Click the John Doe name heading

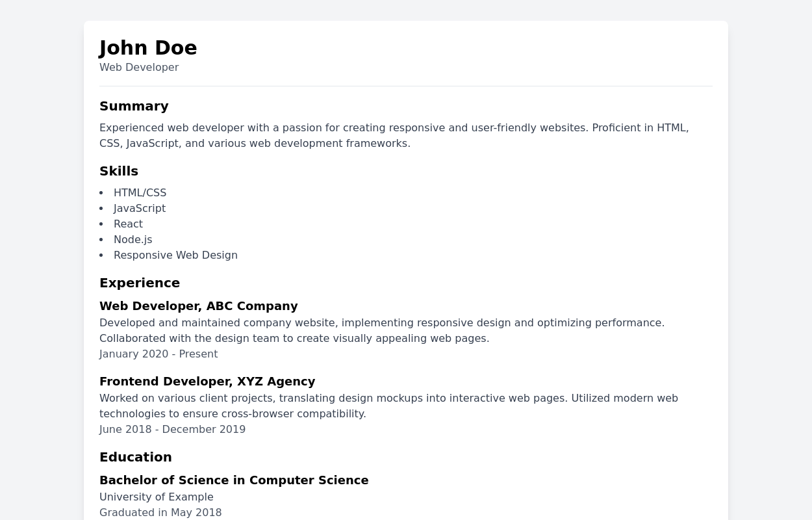pyautogui.click(x=148, y=48)
